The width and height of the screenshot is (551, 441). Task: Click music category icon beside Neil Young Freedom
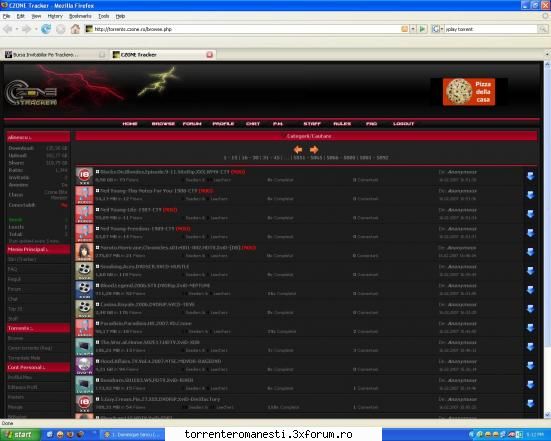pos(84,233)
